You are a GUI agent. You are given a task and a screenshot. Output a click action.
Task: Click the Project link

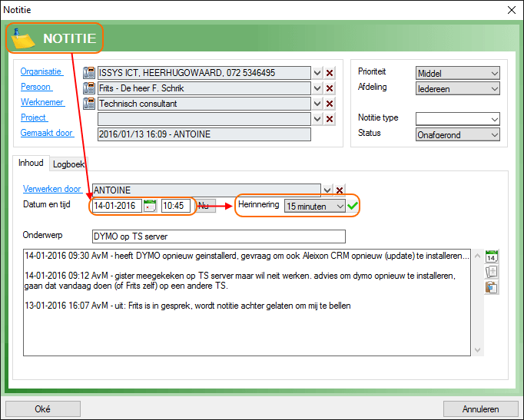coord(34,117)
